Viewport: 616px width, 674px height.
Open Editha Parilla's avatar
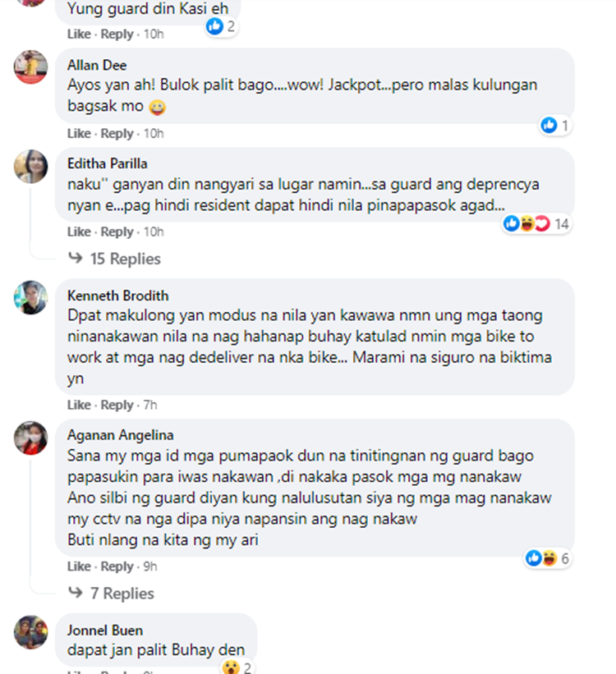[x=30, y=167]
